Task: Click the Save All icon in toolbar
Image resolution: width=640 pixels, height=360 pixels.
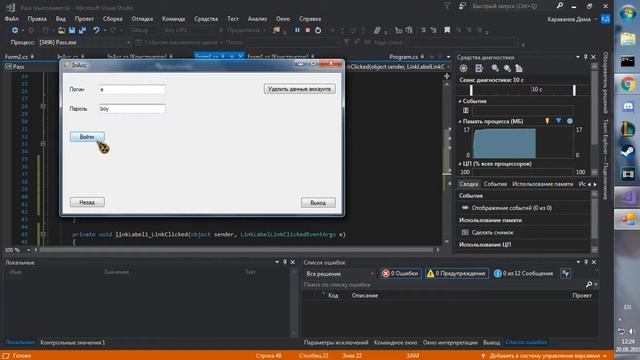Action: 82,30
